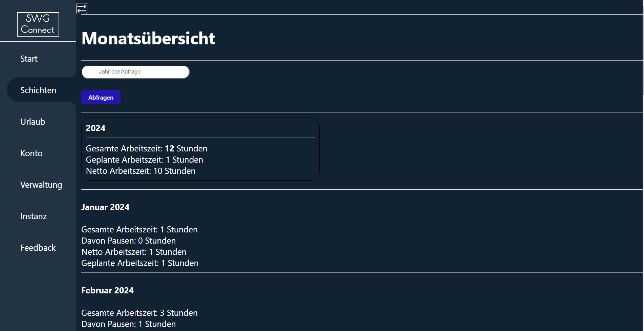Click the Netto Arbeitszeit 10 Stunden line
This screenshot has width=644, height=331.
(x=141, y=171)
